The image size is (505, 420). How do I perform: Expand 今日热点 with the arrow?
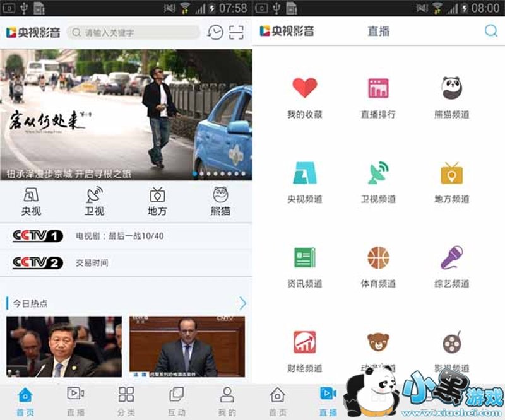pyautogui.click(x=243, y=303)
